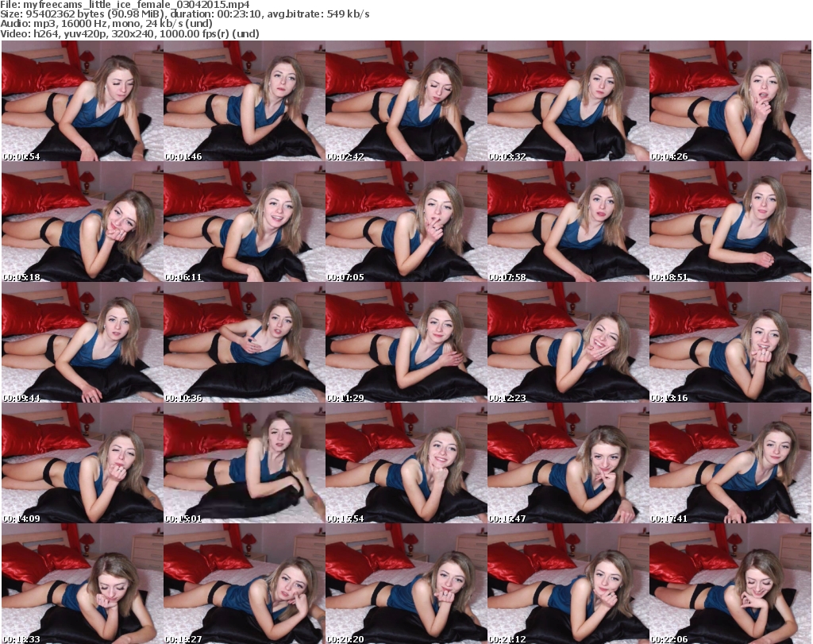Click the thumbnail stamped 00:00:54
This screenshot has width=813, height=644.
83,101
